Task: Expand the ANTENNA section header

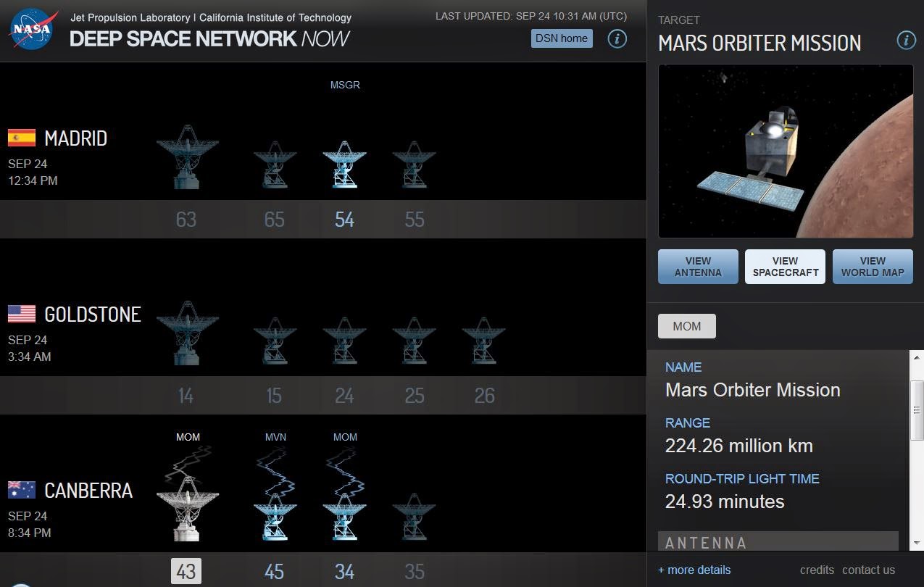Action: tap(778, 541)
